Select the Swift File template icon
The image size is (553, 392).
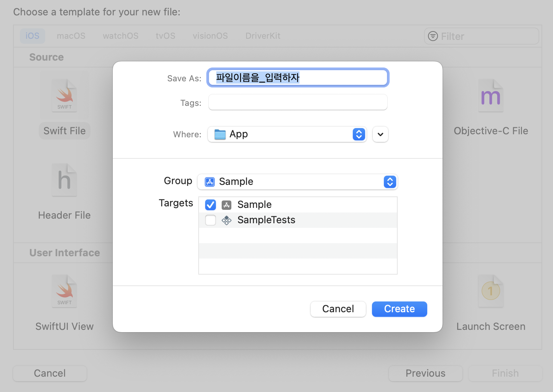64,96
